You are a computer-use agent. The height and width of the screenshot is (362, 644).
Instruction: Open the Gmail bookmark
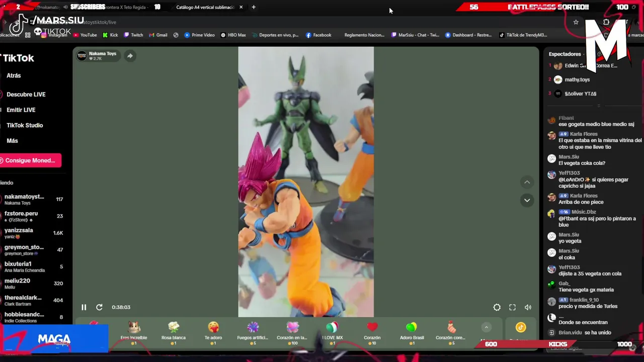(157, 35)
